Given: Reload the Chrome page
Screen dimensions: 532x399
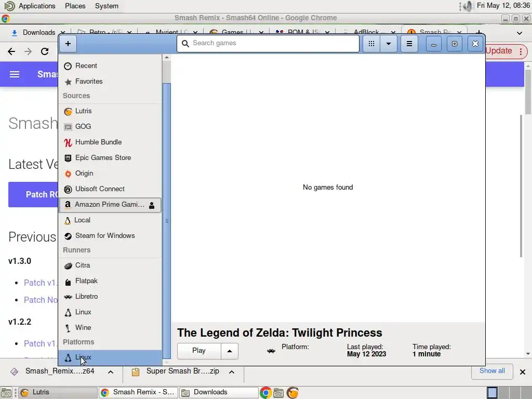Looking at the screenshot, I should tap(45, 51).
